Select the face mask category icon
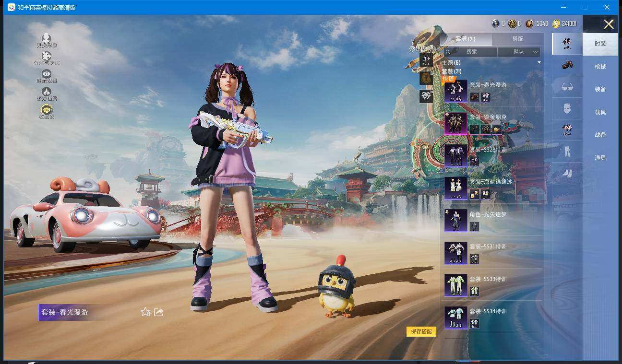Viewport: 622px width, 364px height. coord(567,109)
